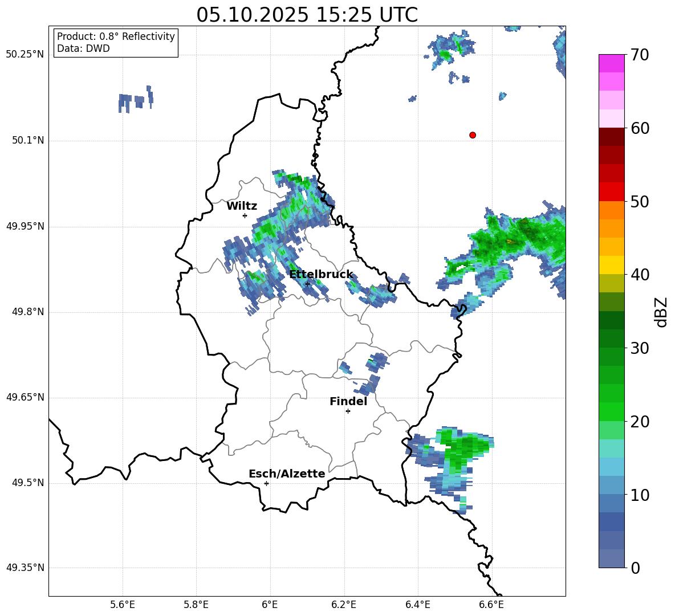Click the colorbar tick label 60
The height and width of the screenshot is (616, 675).
click(640, 128)
